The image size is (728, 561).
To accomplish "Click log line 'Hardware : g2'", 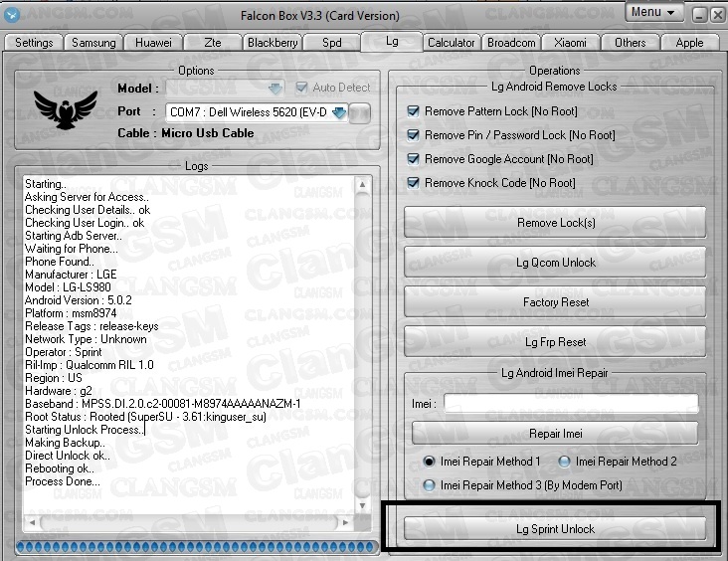I will (59, 391).
